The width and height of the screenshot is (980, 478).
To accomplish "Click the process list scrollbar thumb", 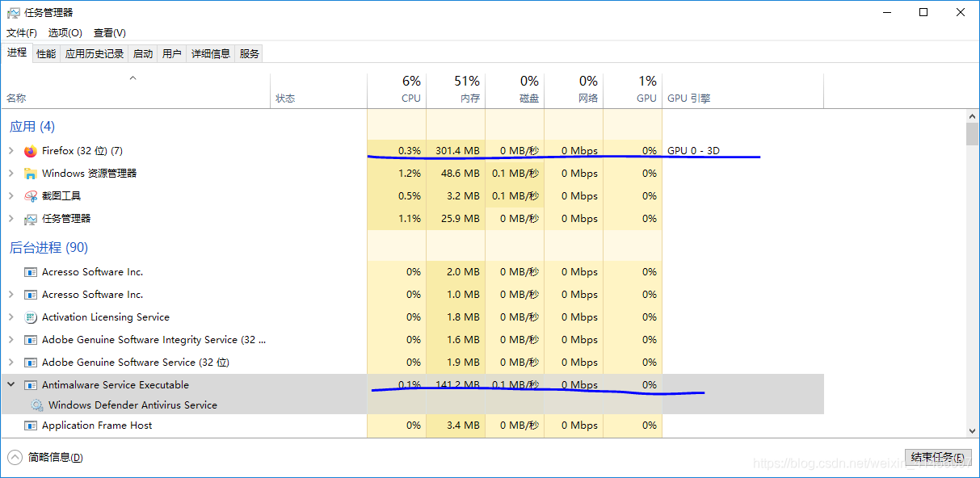I will (x=972, y=133).
